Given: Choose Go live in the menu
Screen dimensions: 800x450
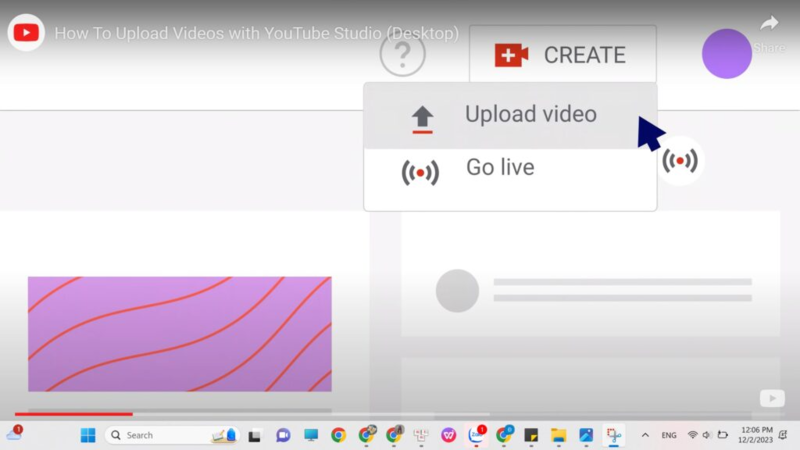Looking at the screenshot, I should (500, 168).
